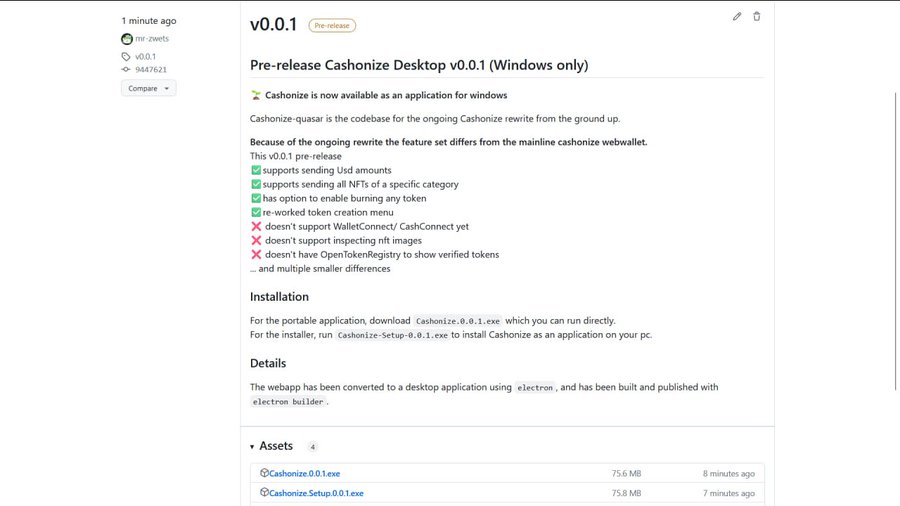Viewport: 900px width, 506px height.
Task: Click the commit icon beside 9447621
Action: click(126, 69)
